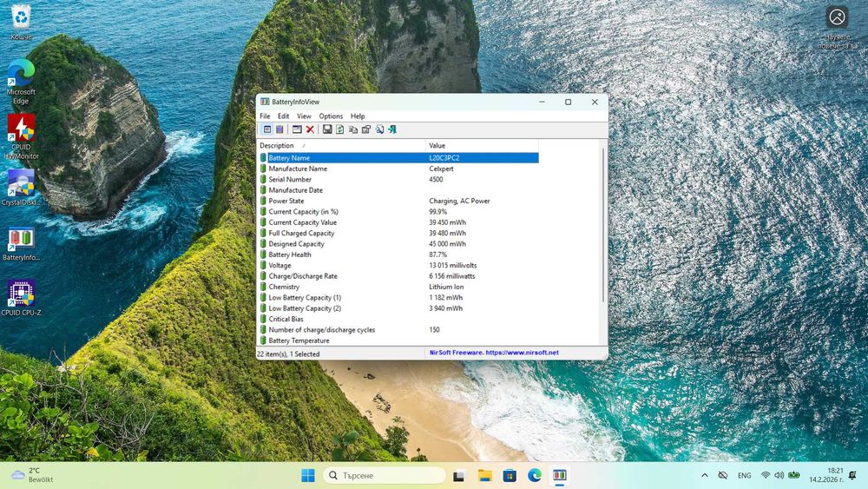Select the Serial Number row
Screen dimensions: 868x489
tap(398, 180)
